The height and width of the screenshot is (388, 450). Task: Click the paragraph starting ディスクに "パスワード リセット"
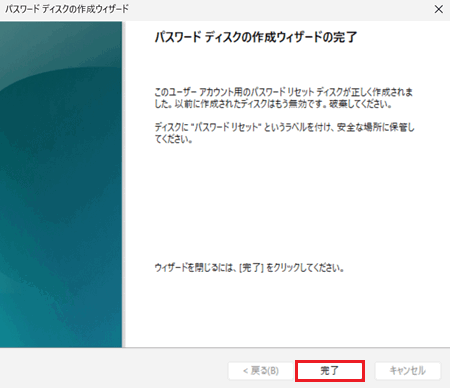pyautogui.click(x=284, y=133)
